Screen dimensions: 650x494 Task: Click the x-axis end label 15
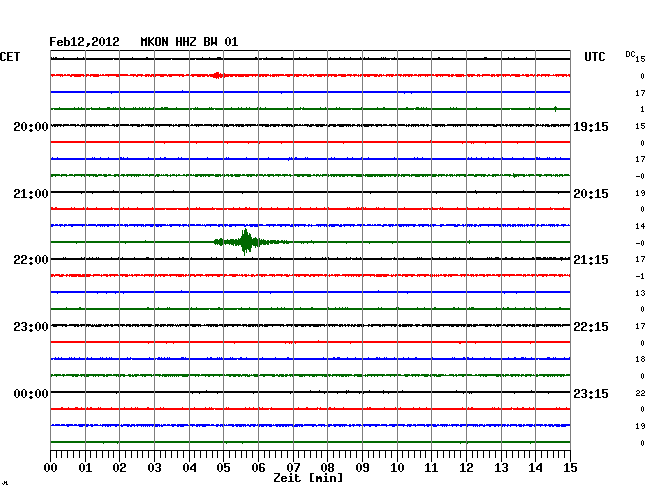570,468
